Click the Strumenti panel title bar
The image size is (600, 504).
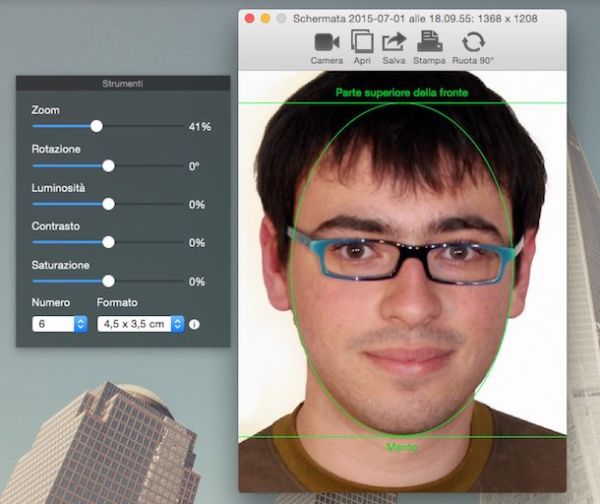[123, 84]
